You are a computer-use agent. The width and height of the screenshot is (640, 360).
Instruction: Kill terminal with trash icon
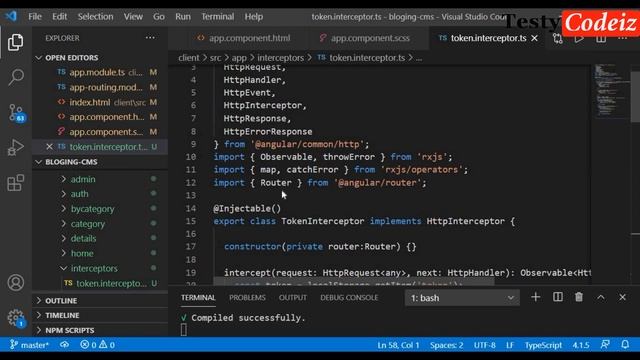[579, 297]
